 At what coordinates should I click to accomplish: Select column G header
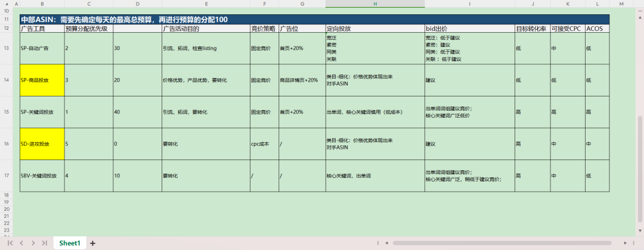coord(302,4)
